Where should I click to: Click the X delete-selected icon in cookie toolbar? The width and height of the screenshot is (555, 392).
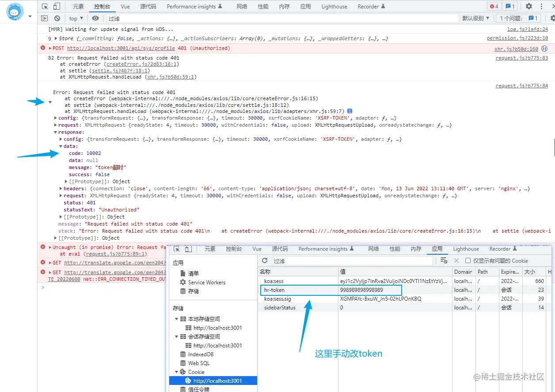(456, 260)
